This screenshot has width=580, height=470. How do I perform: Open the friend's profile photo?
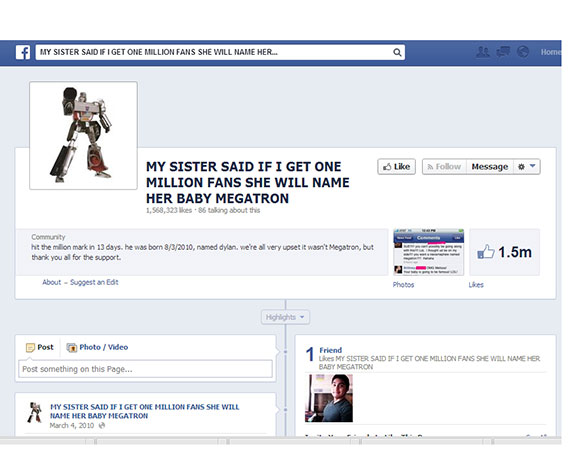(328, 398)
